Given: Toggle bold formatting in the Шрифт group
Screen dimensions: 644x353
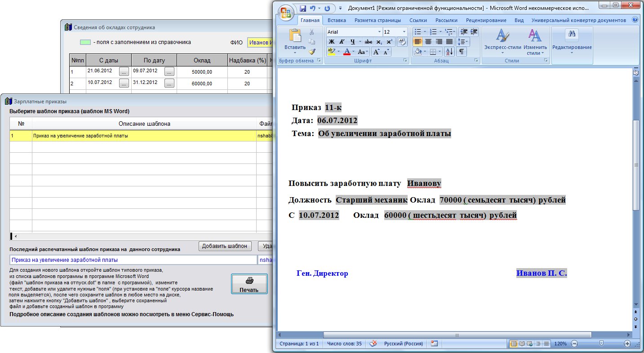Looking at the screenshot, I should (331, 42).
